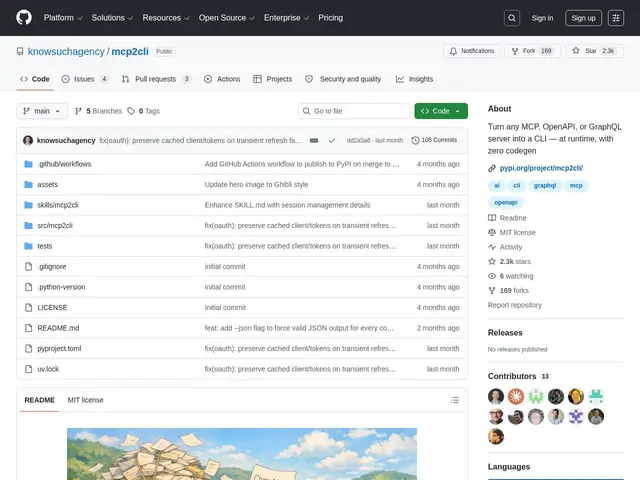Open the Report repository link
This screenshot has width=640, height=480.
point(515,305)
